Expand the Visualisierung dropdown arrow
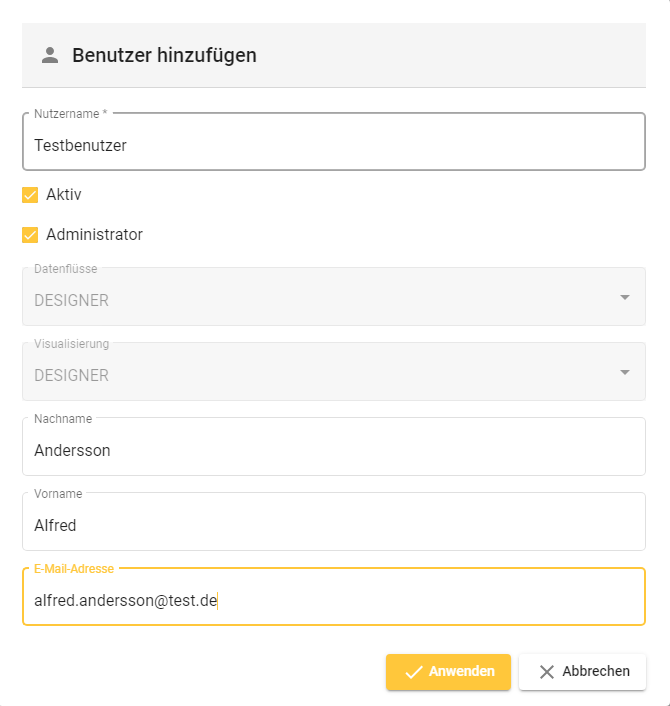 [x=625, y=372]
